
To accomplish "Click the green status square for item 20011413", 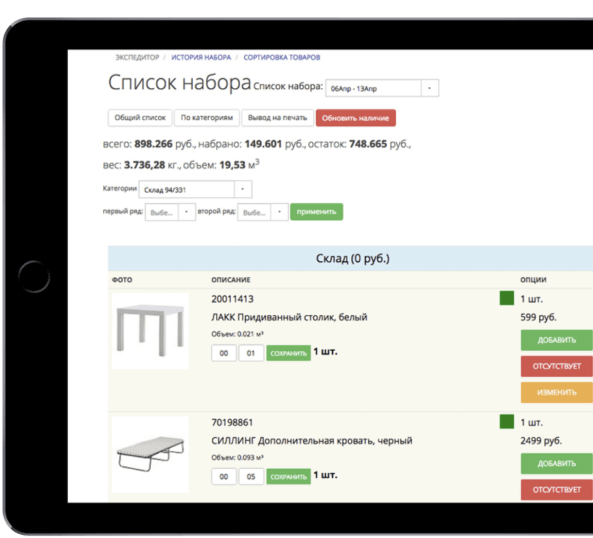I will 506,298.
